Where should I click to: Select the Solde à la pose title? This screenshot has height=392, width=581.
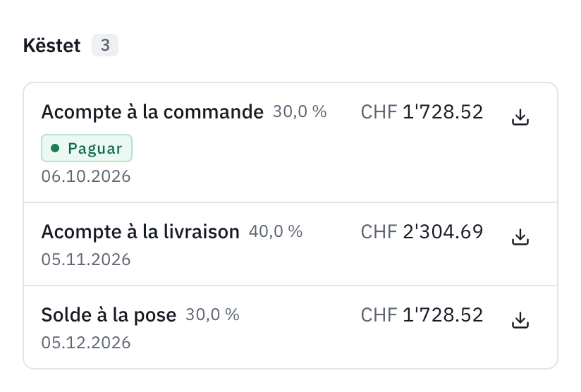(109, 315)
